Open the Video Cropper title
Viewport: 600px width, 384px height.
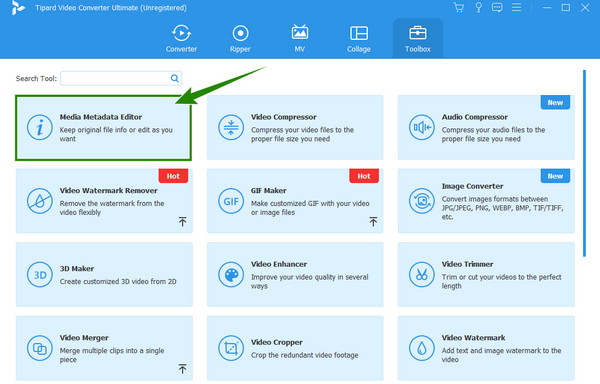277,342
